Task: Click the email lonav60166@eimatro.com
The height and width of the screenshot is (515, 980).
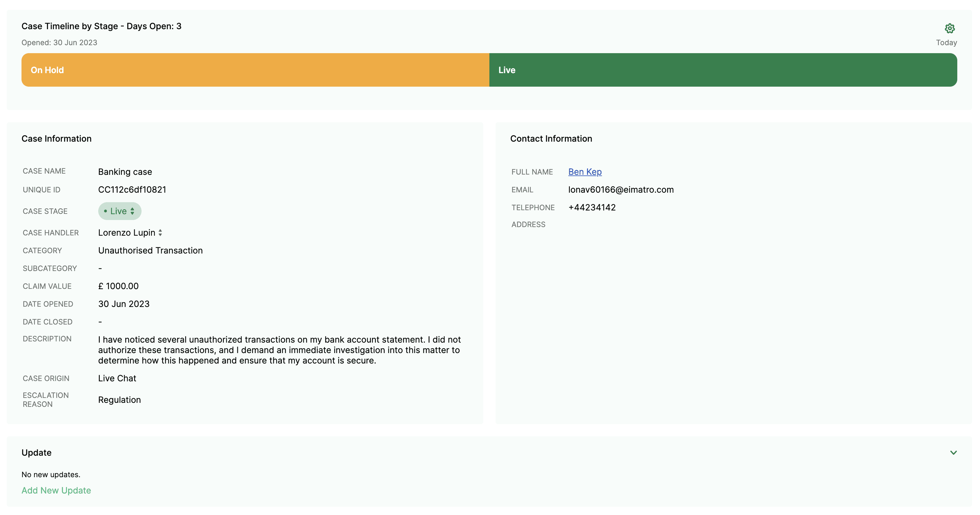Action: [x=620, y=190]
